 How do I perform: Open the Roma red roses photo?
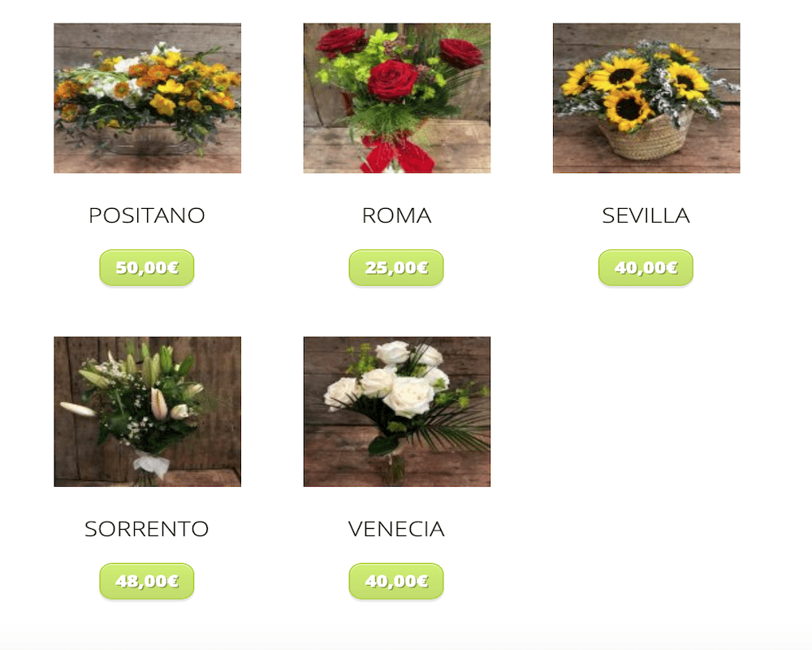397,98
